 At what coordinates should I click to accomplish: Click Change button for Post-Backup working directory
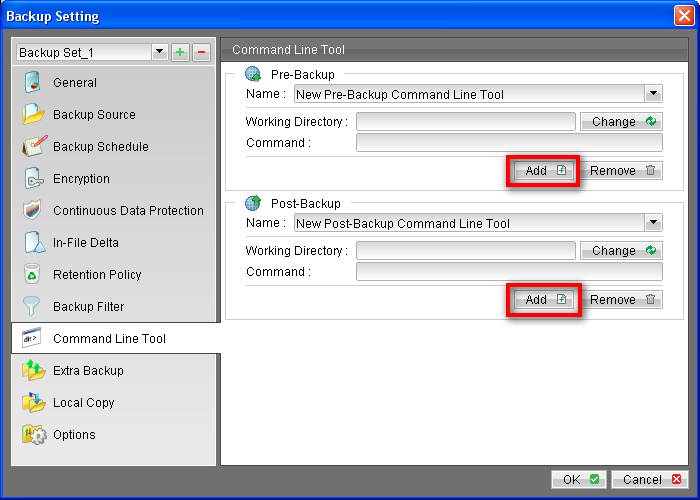click(620, 251)
